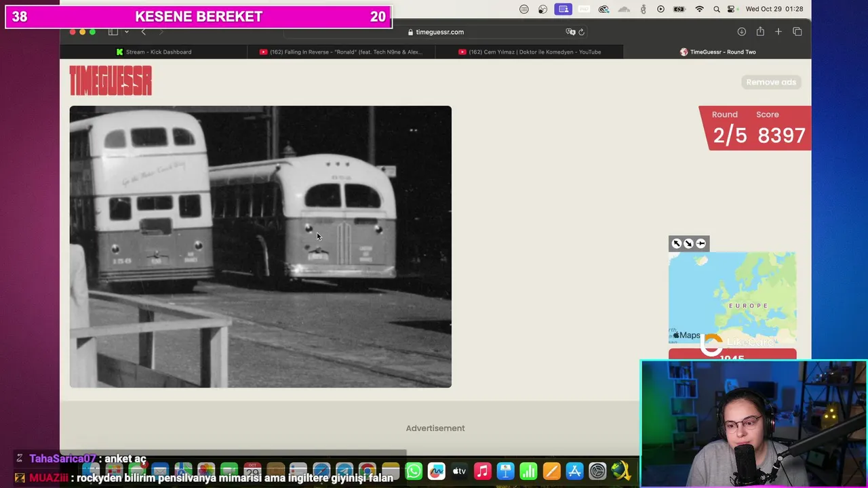
Task: Open the screen-sharing menu bar icon
Action: click(x=563, y=9)
